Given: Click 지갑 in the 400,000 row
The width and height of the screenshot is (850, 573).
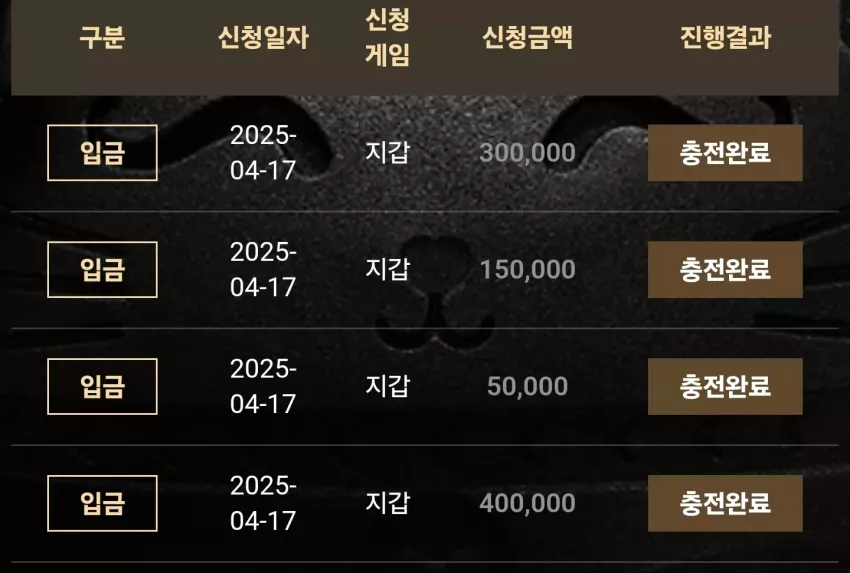Looking at the screenshot, I should 387,503.
